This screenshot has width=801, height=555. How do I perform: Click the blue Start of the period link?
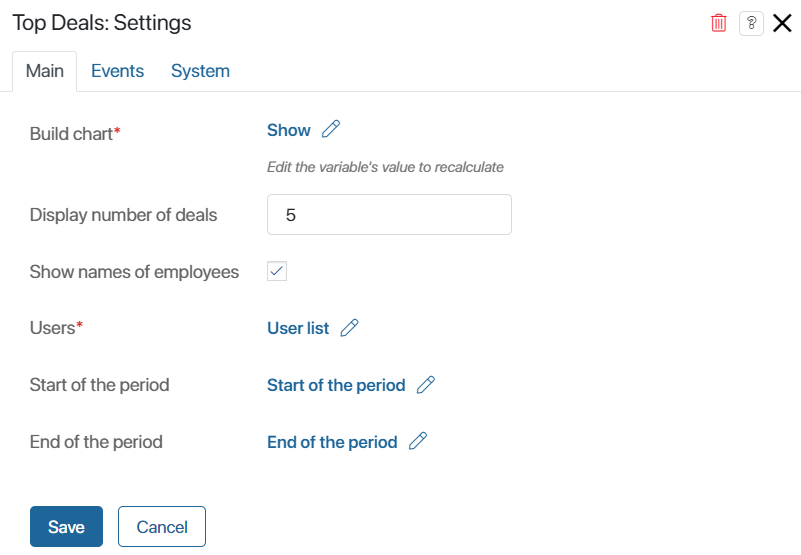(x=336, y=385)
